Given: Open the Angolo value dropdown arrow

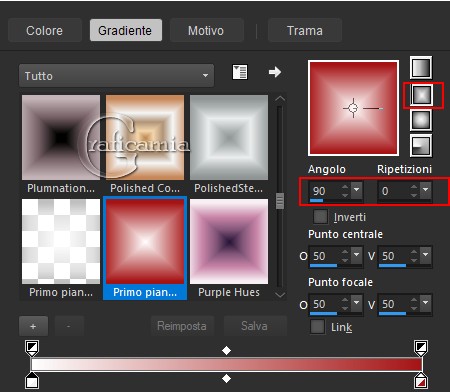Looking at the screenshot, I should (x=356, y=190).
